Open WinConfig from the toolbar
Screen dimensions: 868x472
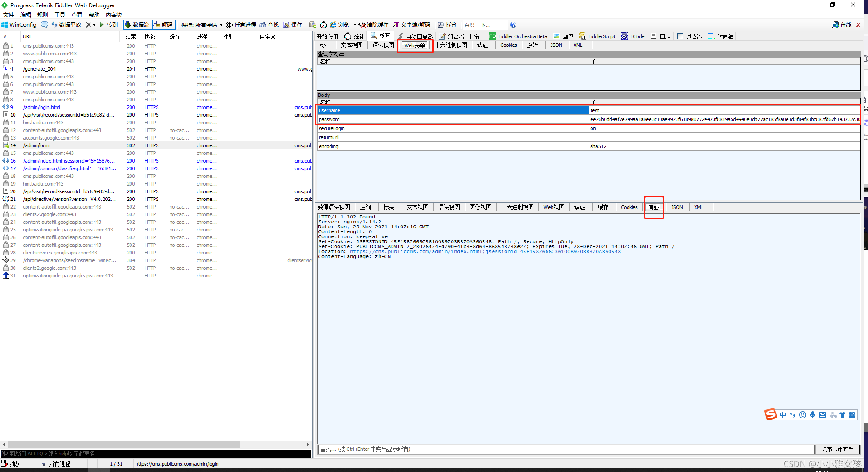(18, 25)
